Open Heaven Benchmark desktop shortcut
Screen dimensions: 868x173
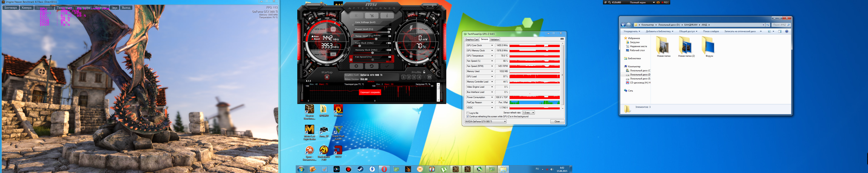(x=309, y=112)
